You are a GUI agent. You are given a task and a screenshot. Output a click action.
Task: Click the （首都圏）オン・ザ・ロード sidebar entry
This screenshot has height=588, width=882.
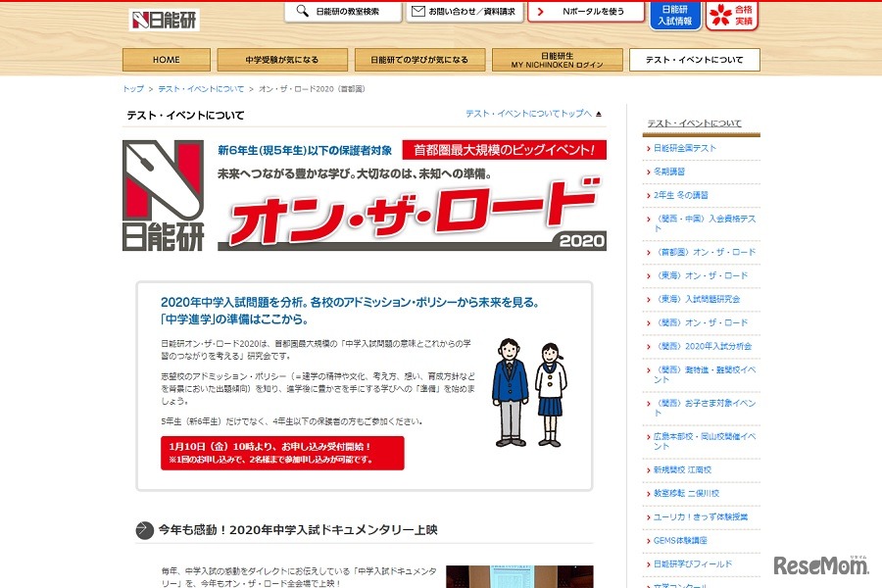point(708,252)
